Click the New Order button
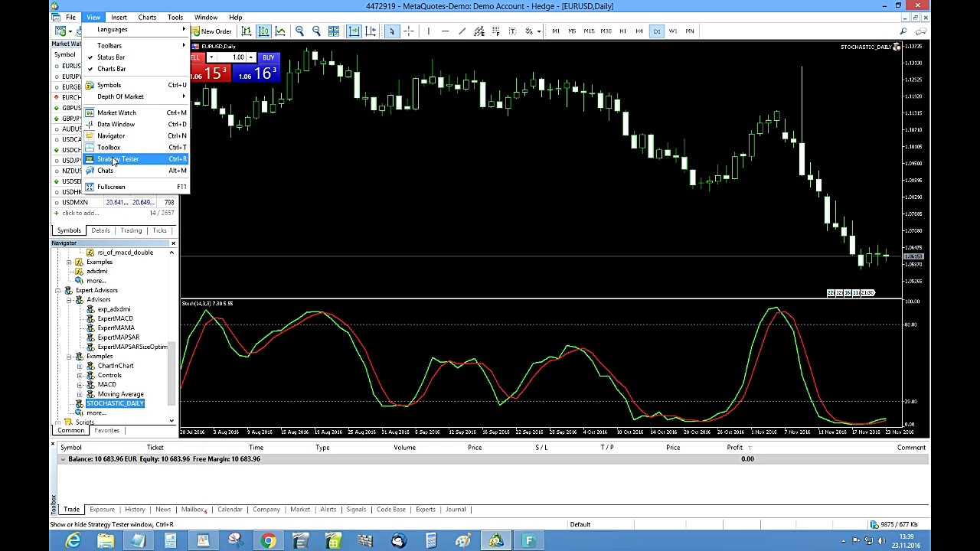 212,31
